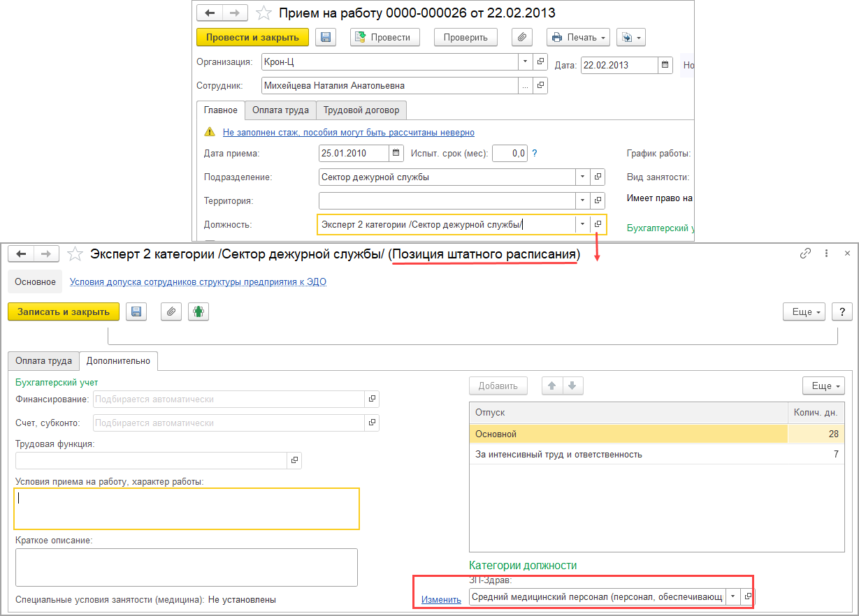Screen dimensions: 859x616
Task: Click the copy link chain icon
Action: click(x=806, y=254)
